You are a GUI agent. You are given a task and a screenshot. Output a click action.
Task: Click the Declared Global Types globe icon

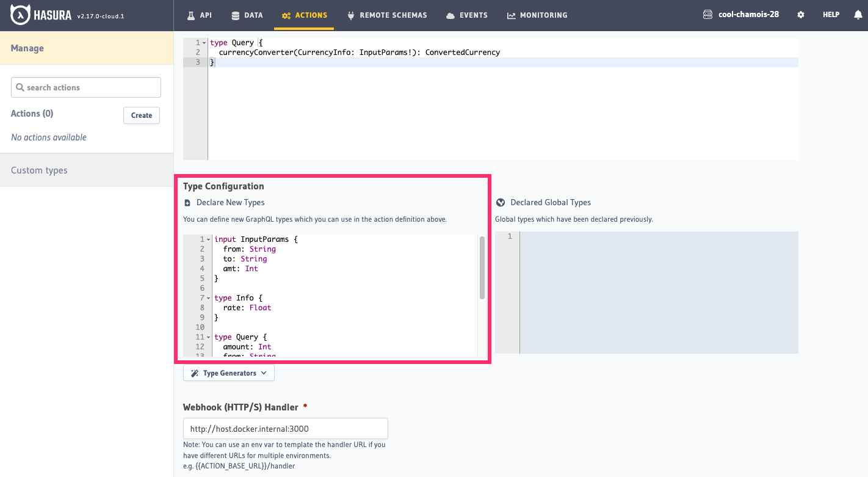pos(501,203)
